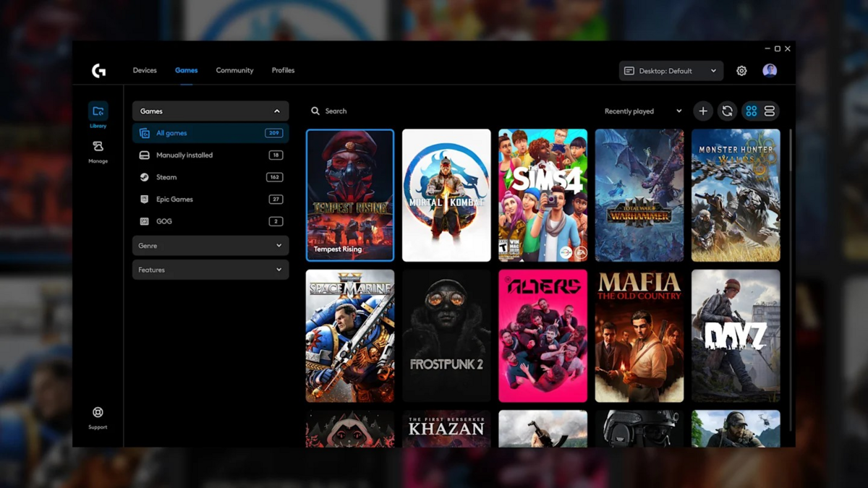Image resolution: width=868 pixels, height=488 pixels.
Task: Open the Tempest Rising game tile
Action: point(350,195)
